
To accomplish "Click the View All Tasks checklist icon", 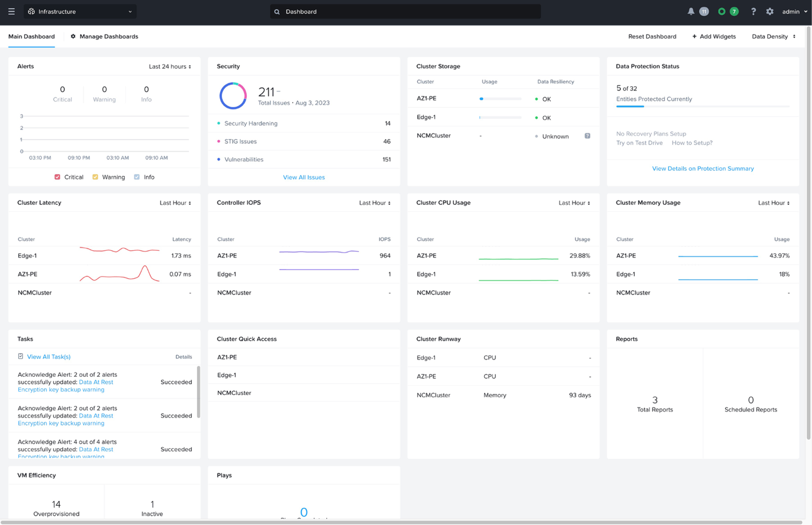I will [20, 356].
